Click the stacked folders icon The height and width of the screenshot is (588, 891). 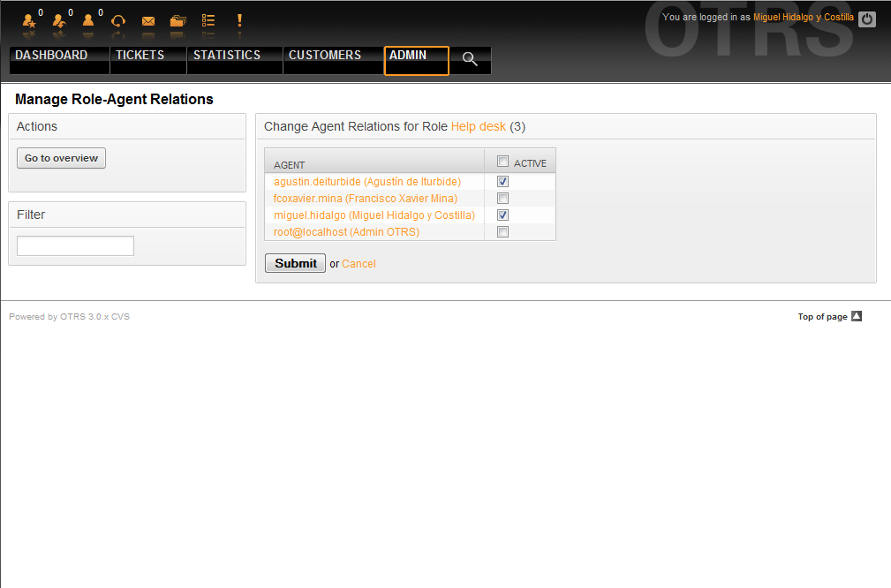point(177,20)
